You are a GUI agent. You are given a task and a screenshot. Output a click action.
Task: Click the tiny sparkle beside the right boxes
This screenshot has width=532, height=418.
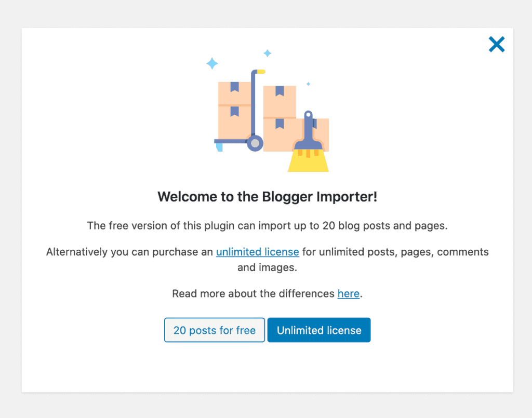coord(309,84)
